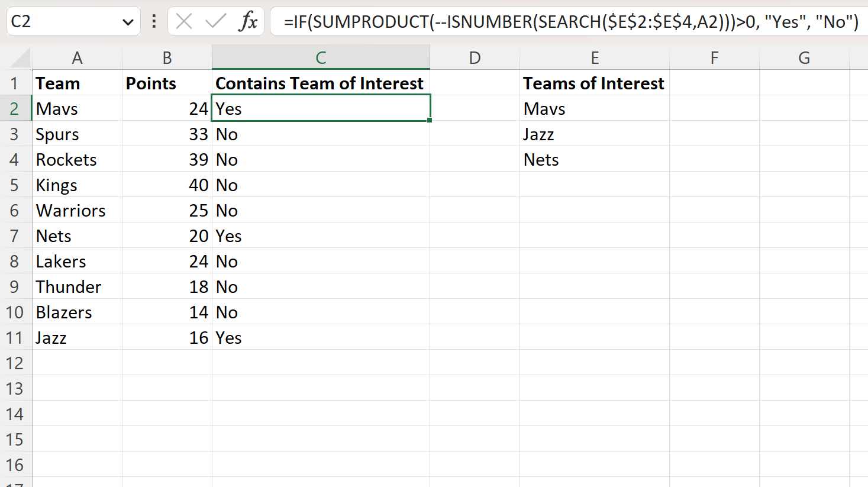The height and width of the screenshot is (487, 868).
Task: Click the cell containing Jazz under Teams of Interest
Action: [x=594, y=134]
